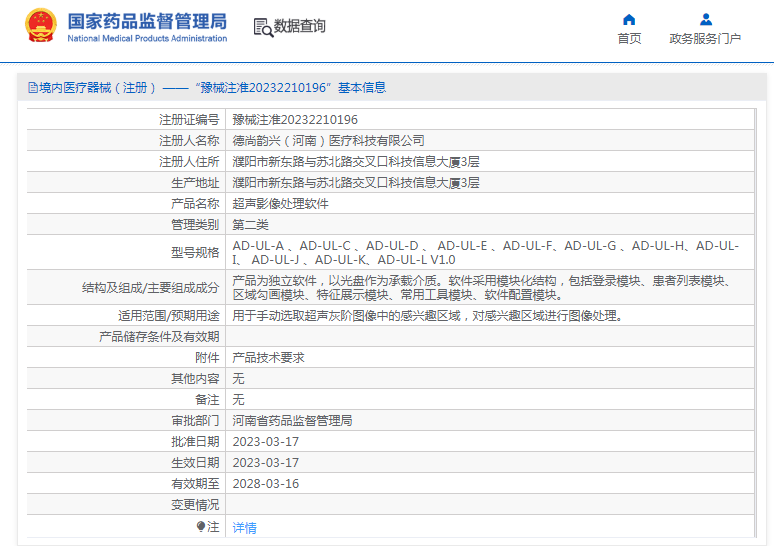Select product name 超声影像处理软件
The width and height of the screenshot is (774, 546).
point(280,204)
